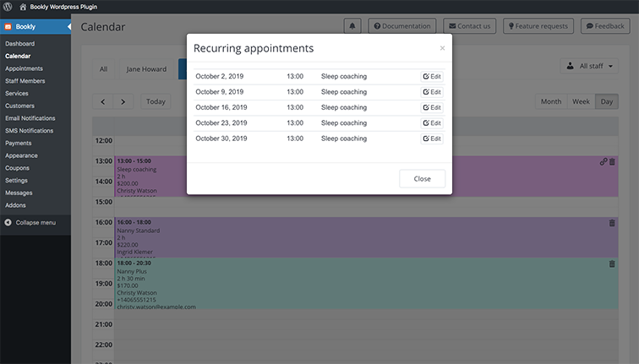Delete the 13:00 Sleep coaching appointment
The image size is (639, 364).
[x=612, y=161]
